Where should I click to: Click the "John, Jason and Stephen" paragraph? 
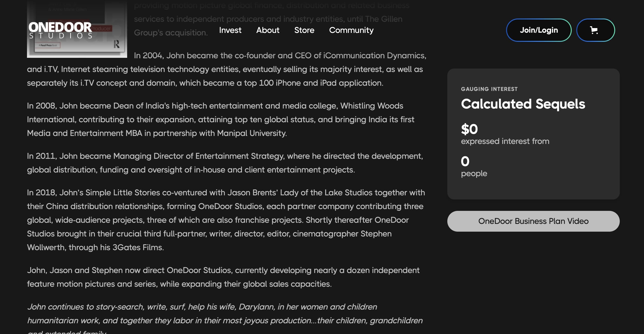223,277
